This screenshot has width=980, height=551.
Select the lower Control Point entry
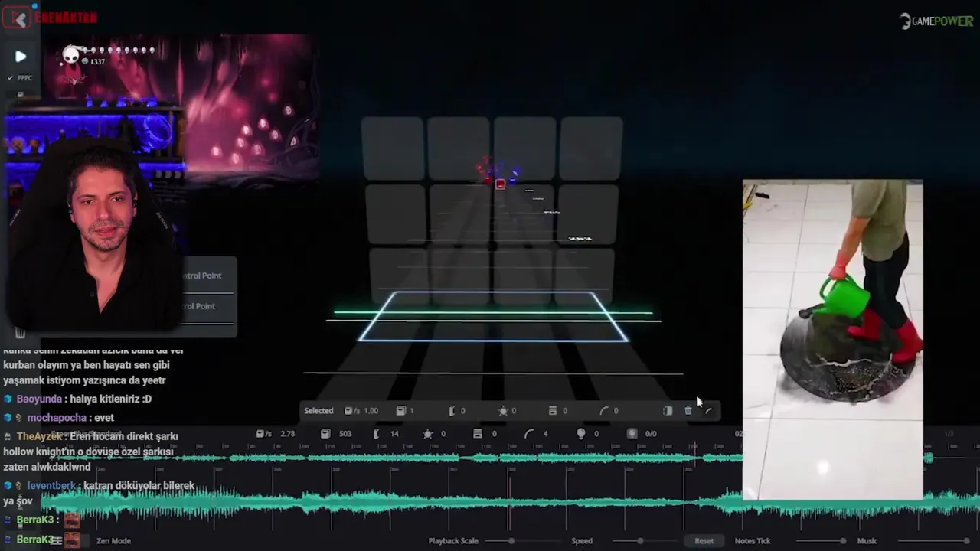coord(199,306)
